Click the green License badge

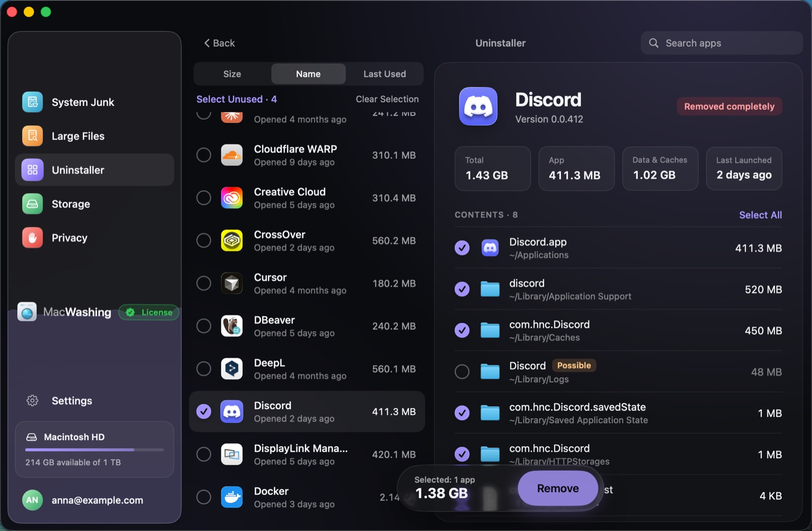pos(149,312)
